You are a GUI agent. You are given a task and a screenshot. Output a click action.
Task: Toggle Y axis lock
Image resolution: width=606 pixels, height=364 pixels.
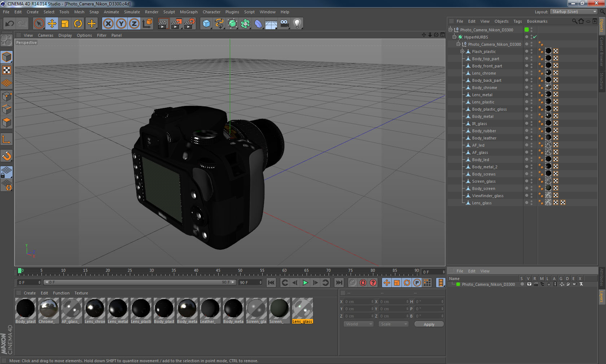click(121, 24)
